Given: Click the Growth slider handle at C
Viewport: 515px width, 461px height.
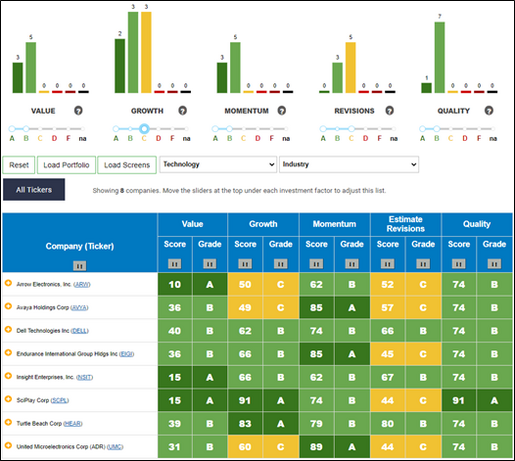Looking at the screenshot, I should (144, 128).
